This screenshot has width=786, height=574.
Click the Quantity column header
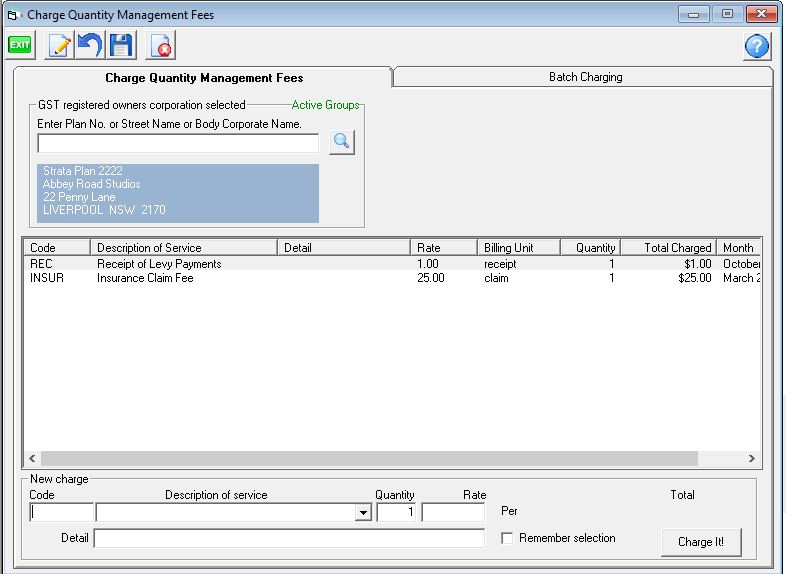point(591,248)
